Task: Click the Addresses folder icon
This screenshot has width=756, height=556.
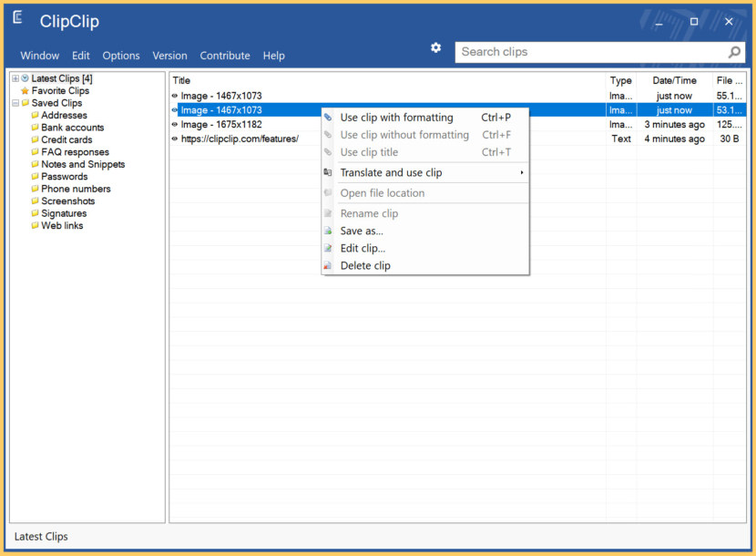Action: [35, 115]
